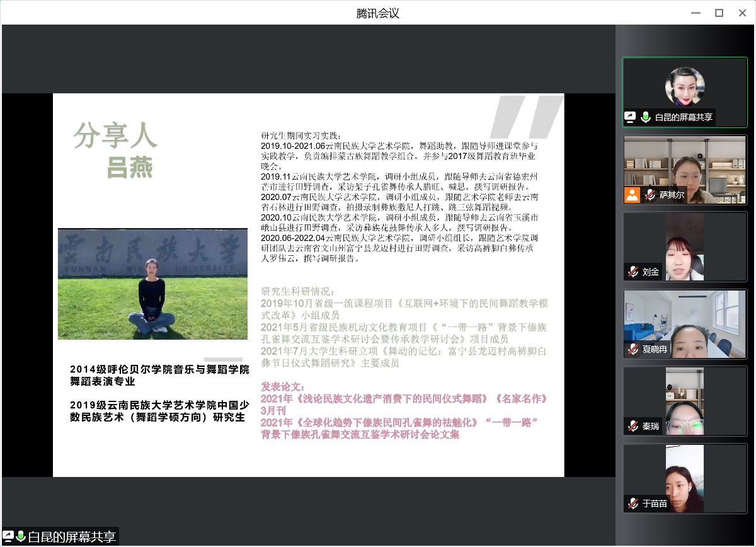Viewport: 756px width, 547px height.
Task: Click the muted microphone icon beside 刘金
Action: 633,272
